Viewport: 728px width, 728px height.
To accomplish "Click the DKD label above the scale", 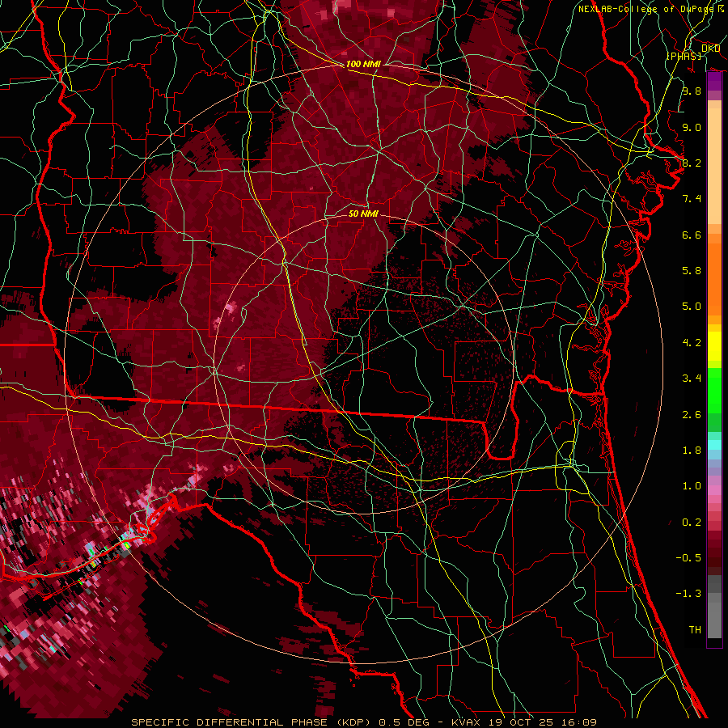I will pos(710,48).
